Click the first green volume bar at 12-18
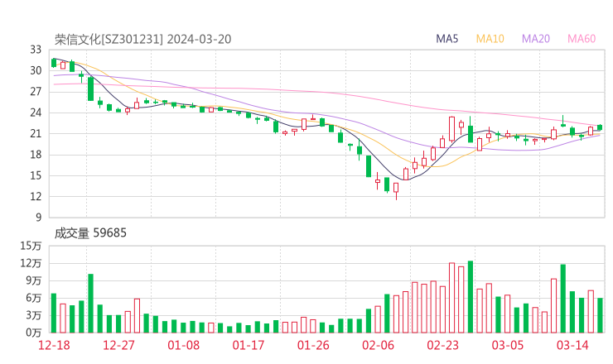Image resolution: width=613 pixels, height=364 pixels. (54, 314)
